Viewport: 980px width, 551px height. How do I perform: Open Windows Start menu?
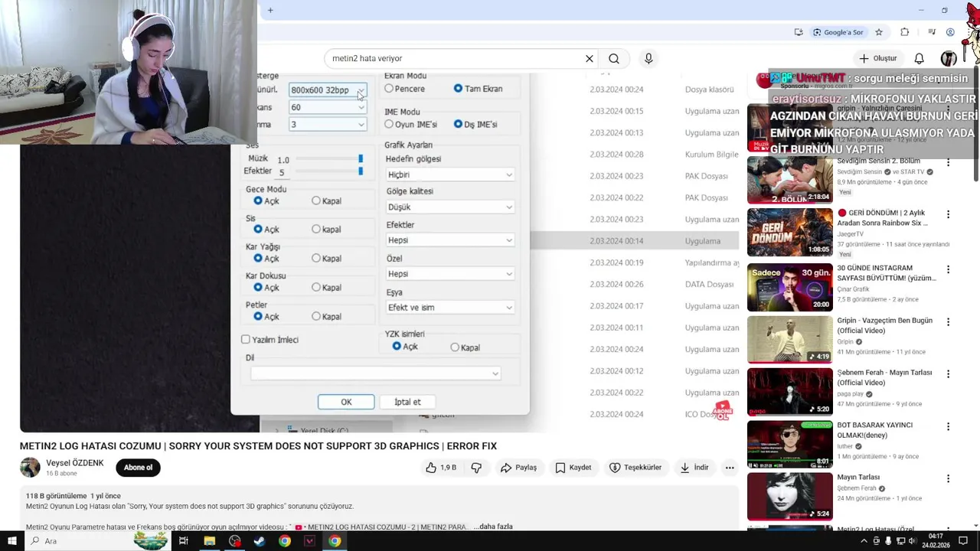[x=11, y=541]
